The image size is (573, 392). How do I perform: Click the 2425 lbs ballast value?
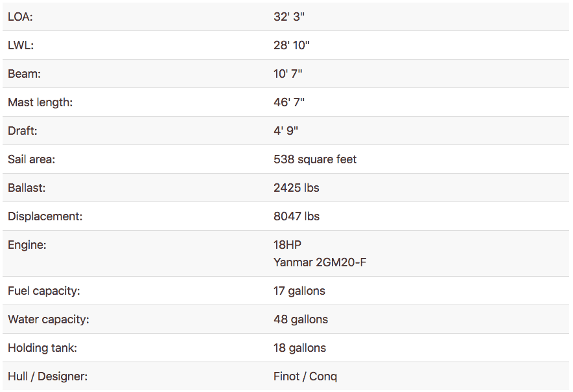(x=296, y=188)
